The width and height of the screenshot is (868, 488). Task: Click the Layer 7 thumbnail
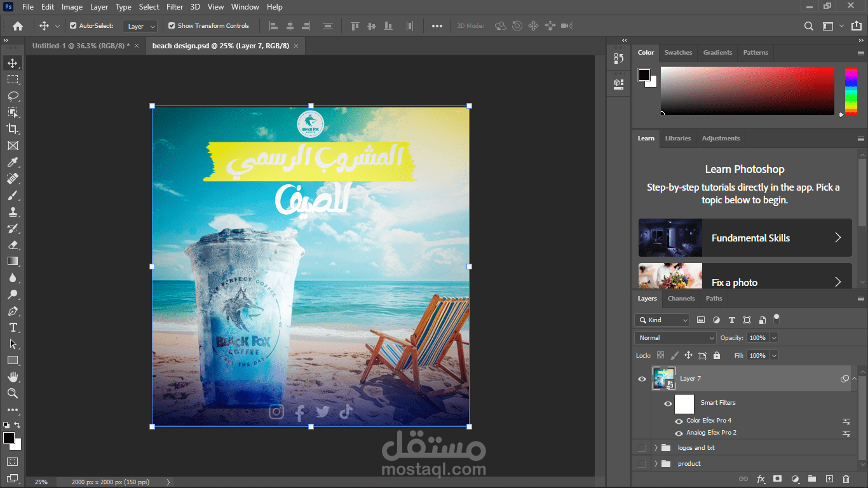[663, 379]
